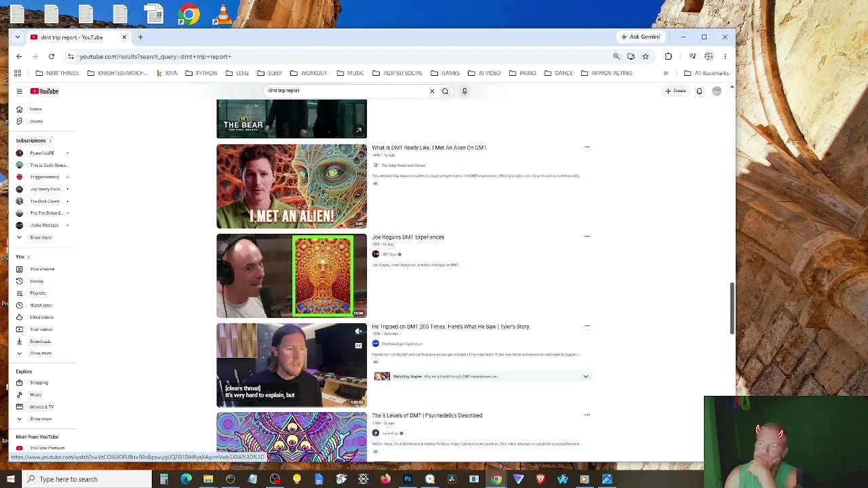
Task: Open the Windows Start menu
Action: click(9, 479)
